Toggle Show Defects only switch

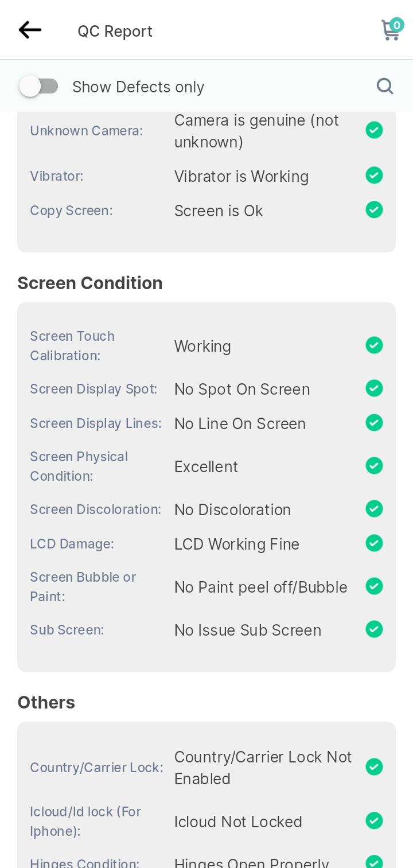(39, 87)
